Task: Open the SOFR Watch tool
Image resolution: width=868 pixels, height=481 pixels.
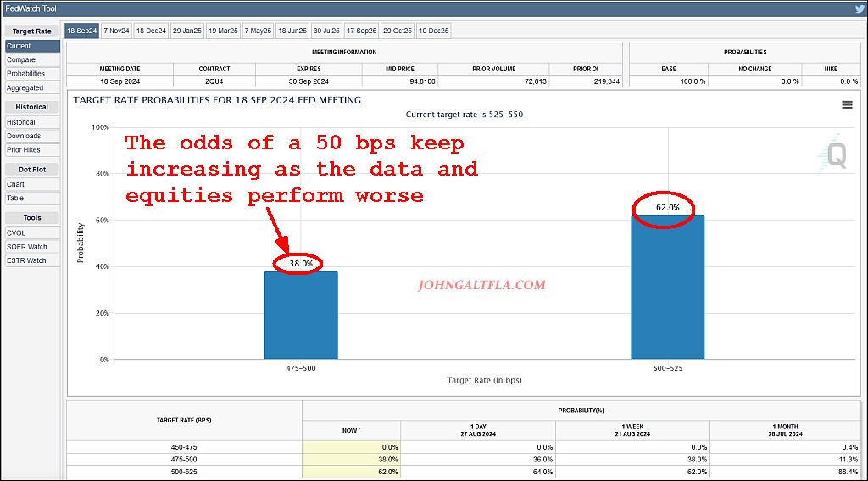Action: point(26,247)
